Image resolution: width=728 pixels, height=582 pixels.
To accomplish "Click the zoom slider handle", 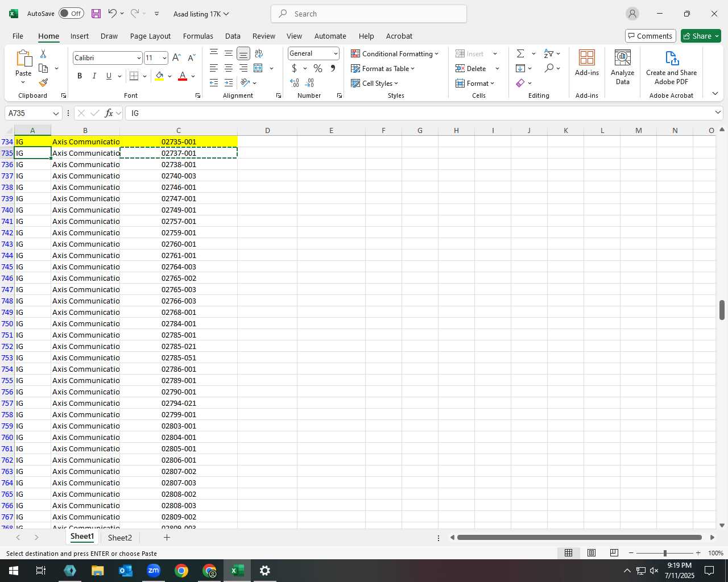I will click(x=664, y=553).
